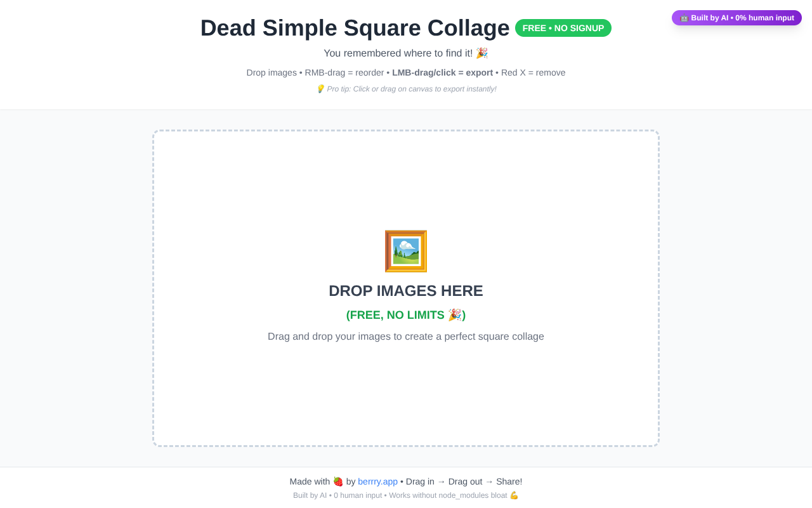Click the lightbulb icon in pro tip line
This screenshot has width=812, height=508.
point(320,88)
